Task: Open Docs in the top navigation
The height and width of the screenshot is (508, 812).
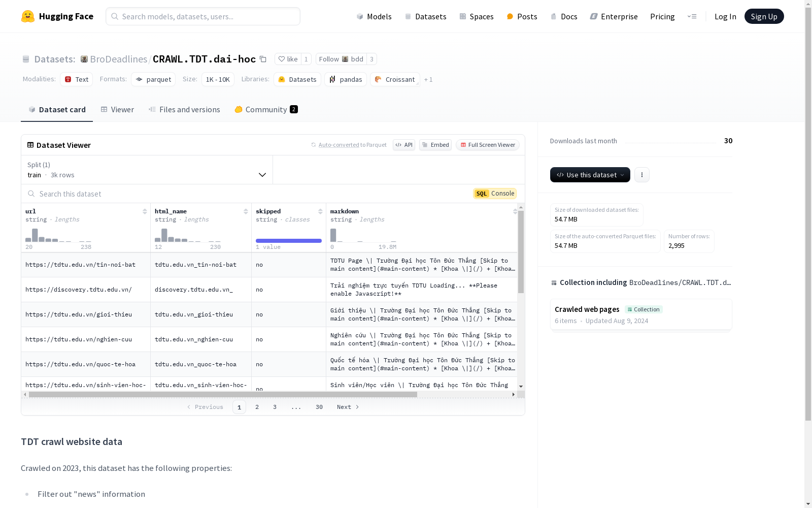Action: 564,16
